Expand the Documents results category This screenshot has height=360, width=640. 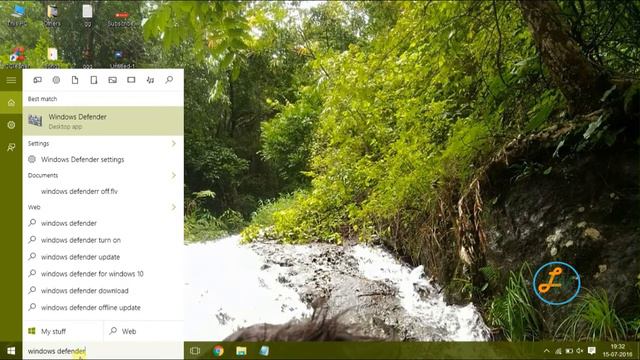173,176
